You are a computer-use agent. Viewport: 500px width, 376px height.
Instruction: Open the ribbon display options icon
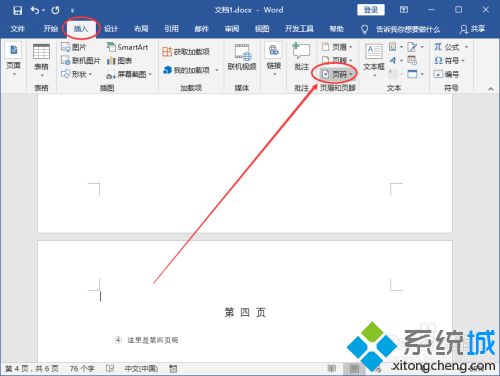404,10
